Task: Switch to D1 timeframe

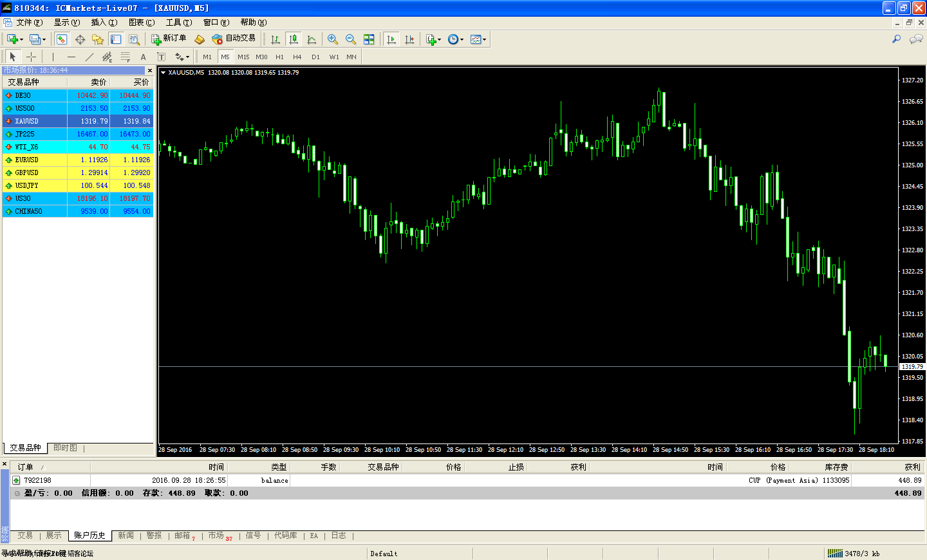Action: pyautogui.click(x=315, y=57)
